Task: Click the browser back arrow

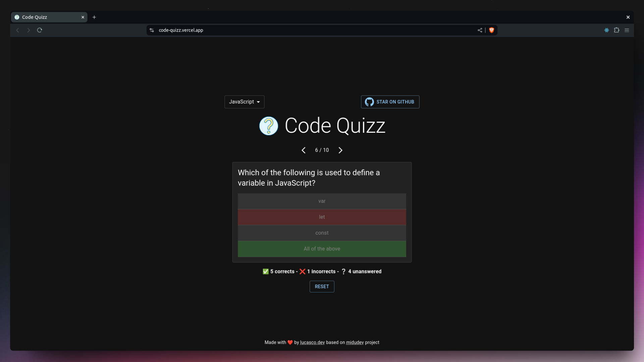Action: coord(18,30)
